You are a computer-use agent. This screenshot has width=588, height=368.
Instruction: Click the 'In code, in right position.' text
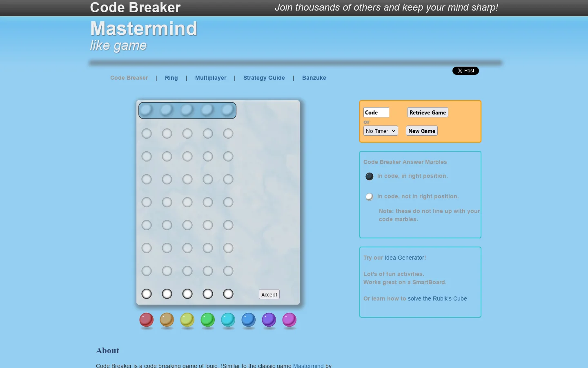tap(412, 176)
